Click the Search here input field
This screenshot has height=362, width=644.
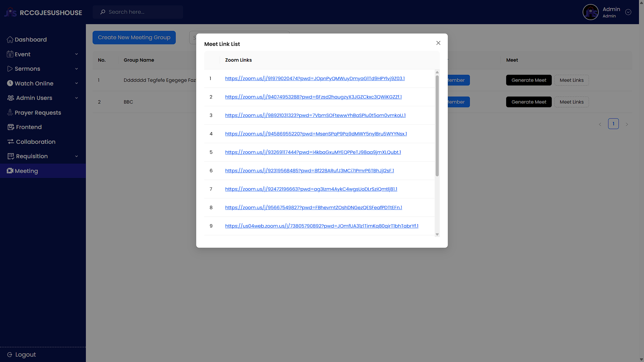click(x=143, y=12)
